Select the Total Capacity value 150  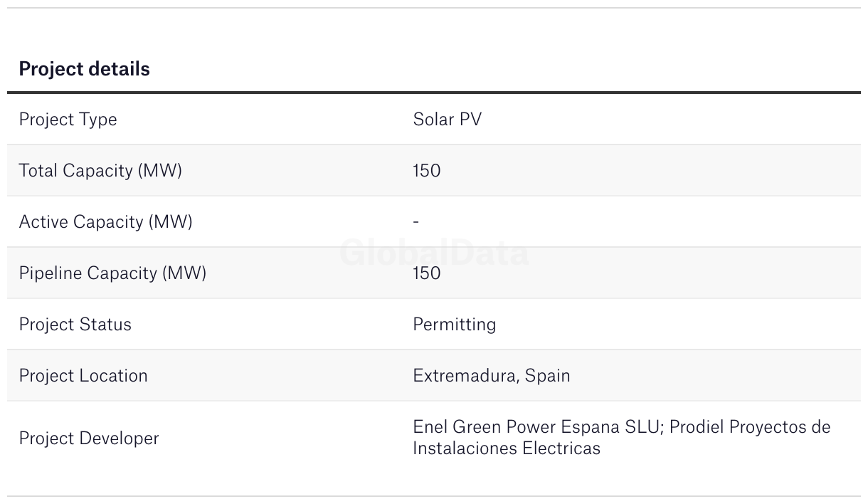coord(426,171)
